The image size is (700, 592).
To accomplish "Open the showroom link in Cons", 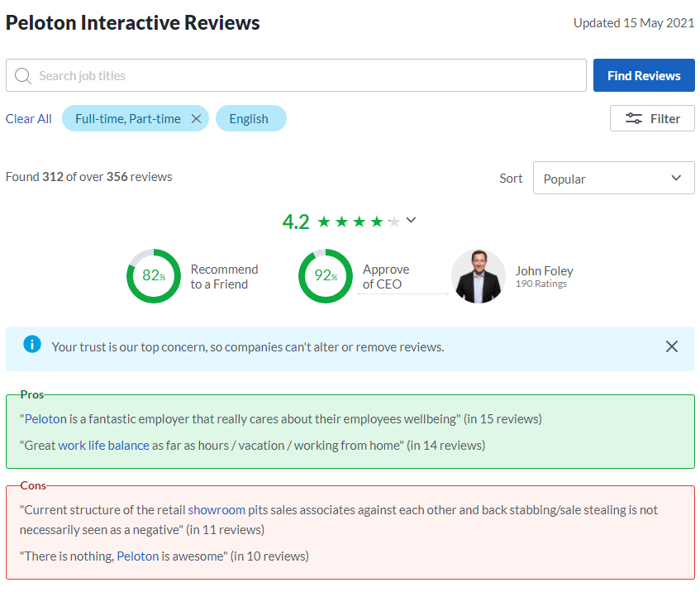I will (x=217, y=510).
